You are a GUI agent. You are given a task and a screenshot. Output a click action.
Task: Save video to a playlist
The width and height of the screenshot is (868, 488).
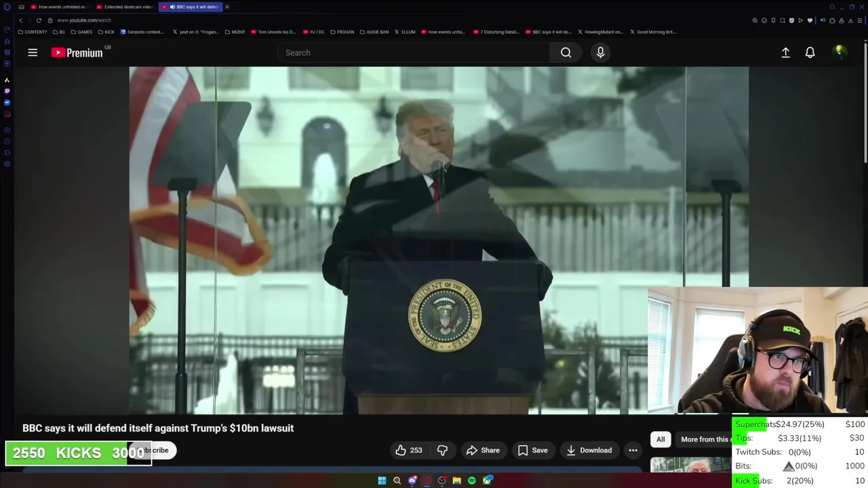(532, 450)
